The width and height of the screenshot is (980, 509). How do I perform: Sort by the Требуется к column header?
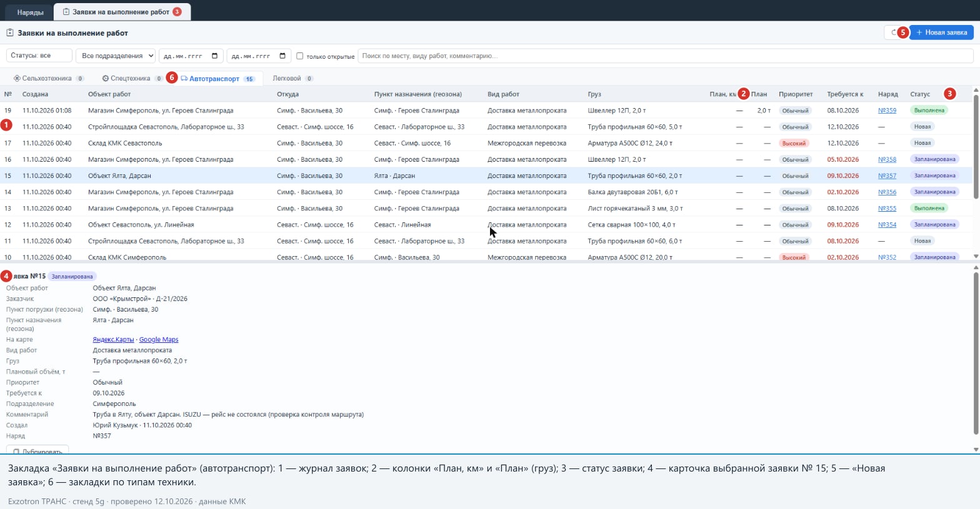(x=845, y=94)
